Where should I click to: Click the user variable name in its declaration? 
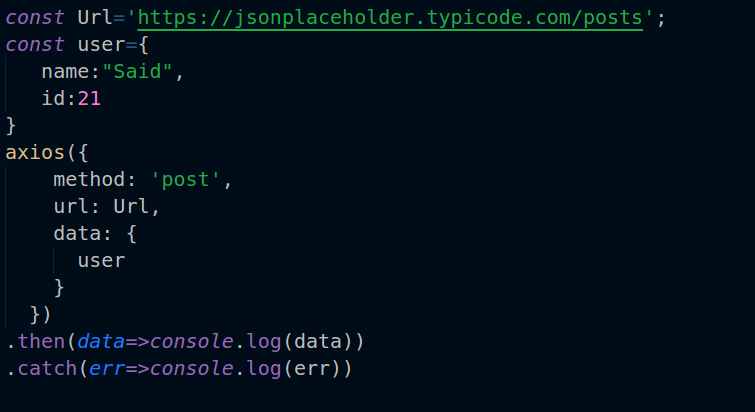coord(95,45)
